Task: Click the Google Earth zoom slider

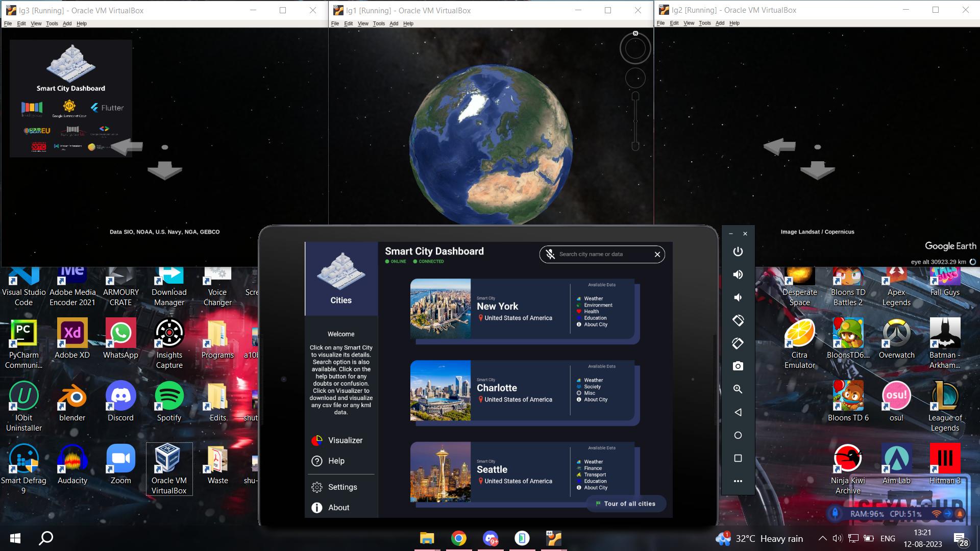Action: [x=635, y=121]
